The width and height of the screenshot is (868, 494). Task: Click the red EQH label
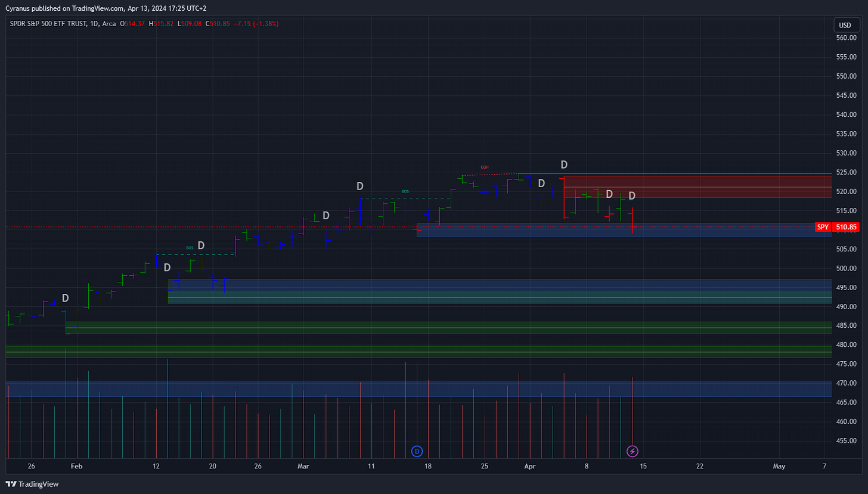pos(485,167)
